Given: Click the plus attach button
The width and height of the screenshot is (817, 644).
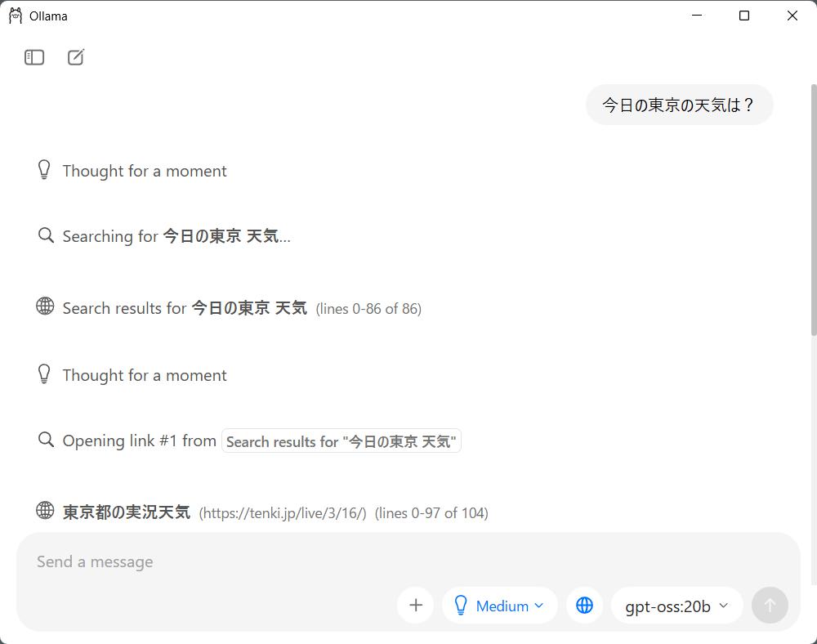Looking at the screenshot, I should tap(415, 605).
